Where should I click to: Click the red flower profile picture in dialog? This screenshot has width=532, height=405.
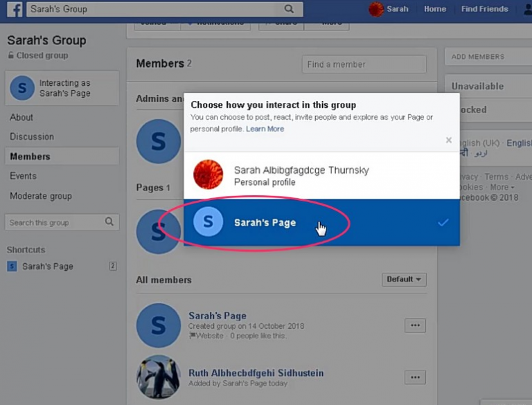point(208,174)
